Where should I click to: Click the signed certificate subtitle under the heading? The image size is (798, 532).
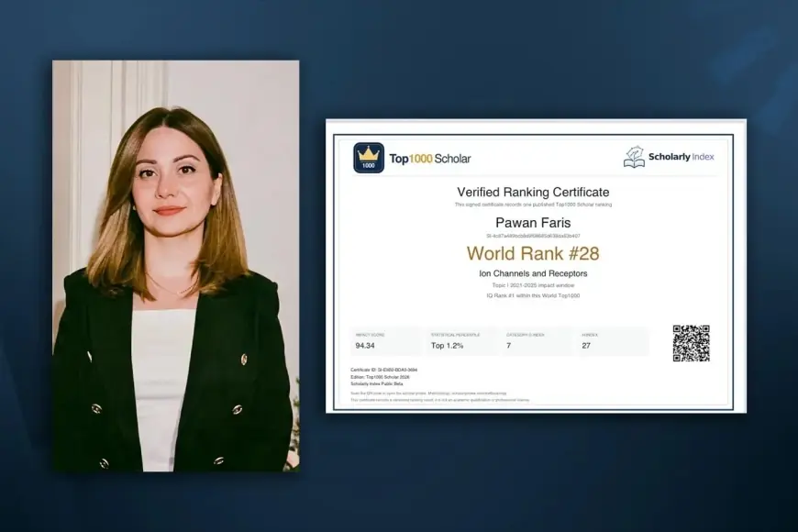coord(533,205)
